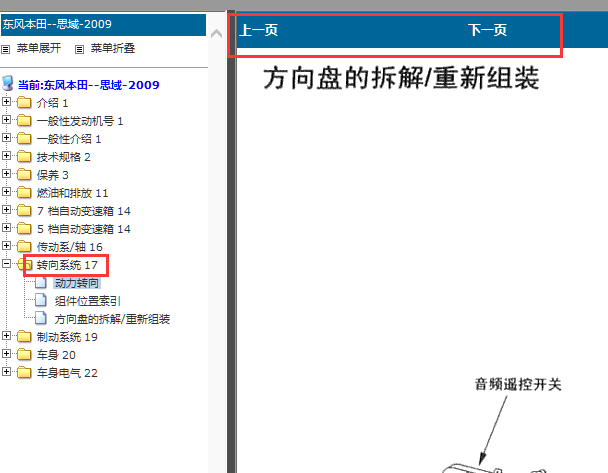Image resolution: width=608 pixels, height=473 pixels.
Task: Click the sidebar scroll-up arrow
Action: click(x=216, y=34)
